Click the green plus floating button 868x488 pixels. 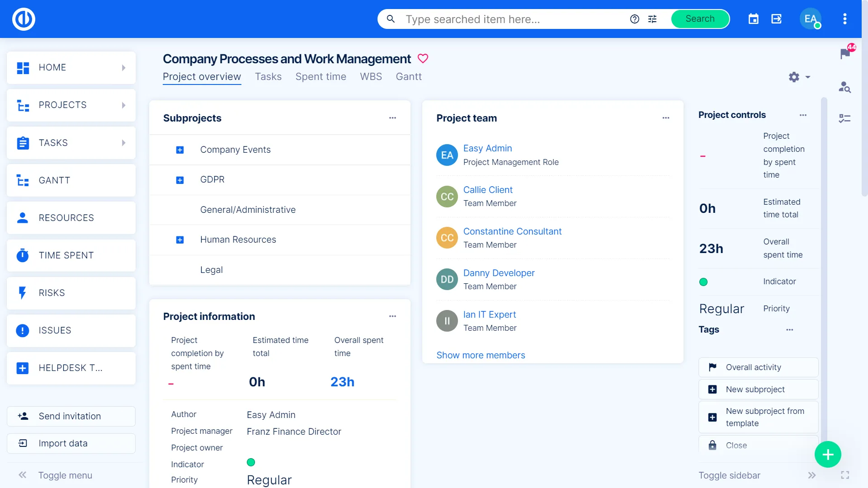tap(828, 455)
